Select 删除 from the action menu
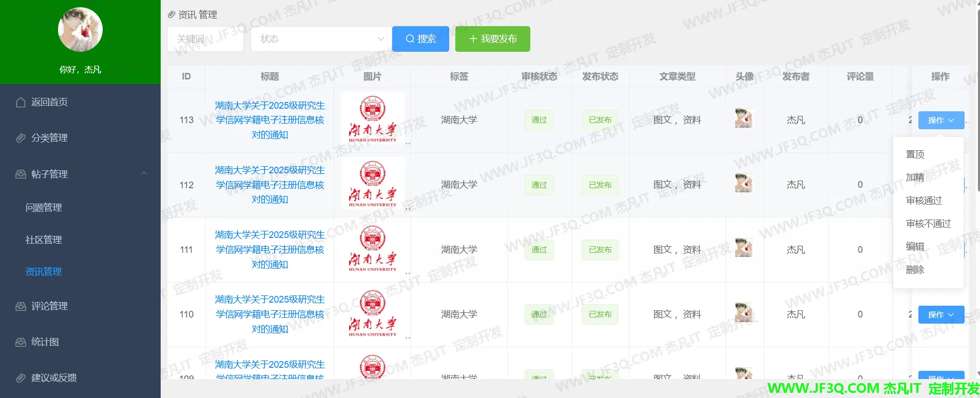The image size is (980, 398). tap(915, 270)
